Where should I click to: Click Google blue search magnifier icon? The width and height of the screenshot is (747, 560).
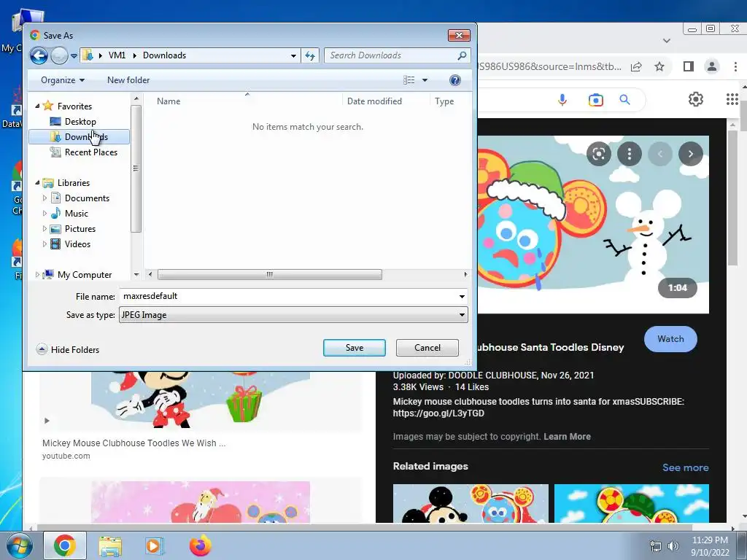click(x=624, y=99)
